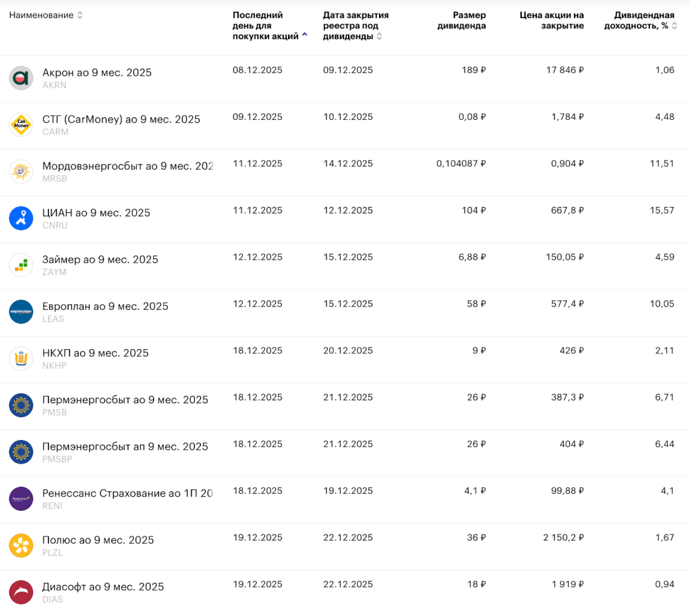Toggle sort arrow for Последний день для покупки
This screenshot has width=690, height=616.
click(305, 35)
